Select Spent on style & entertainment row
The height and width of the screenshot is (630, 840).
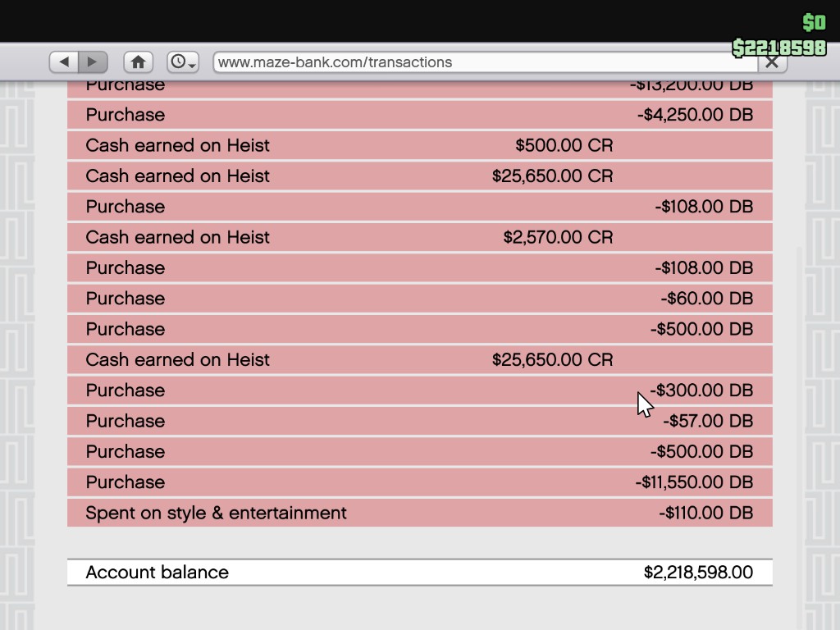[x=419, y=513]
